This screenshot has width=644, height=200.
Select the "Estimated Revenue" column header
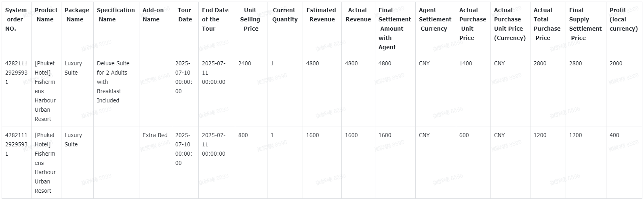click(322, 15)
